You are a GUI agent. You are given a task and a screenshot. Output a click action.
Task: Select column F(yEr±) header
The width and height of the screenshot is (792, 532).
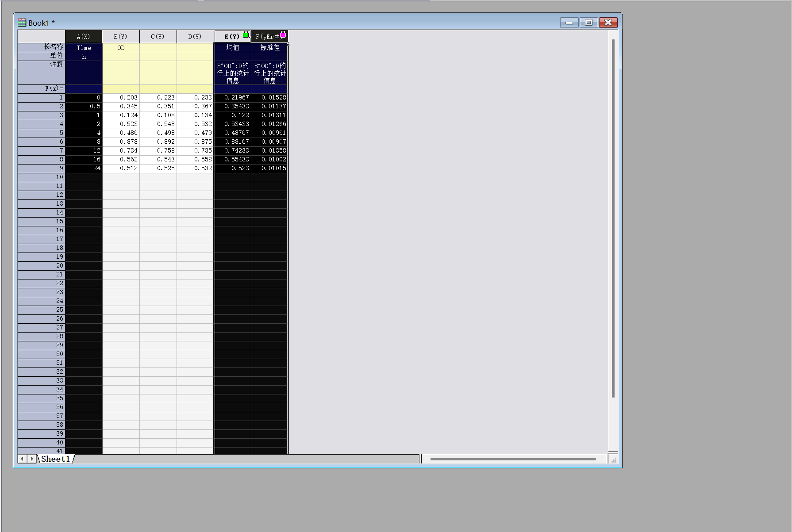click(269, 37)
